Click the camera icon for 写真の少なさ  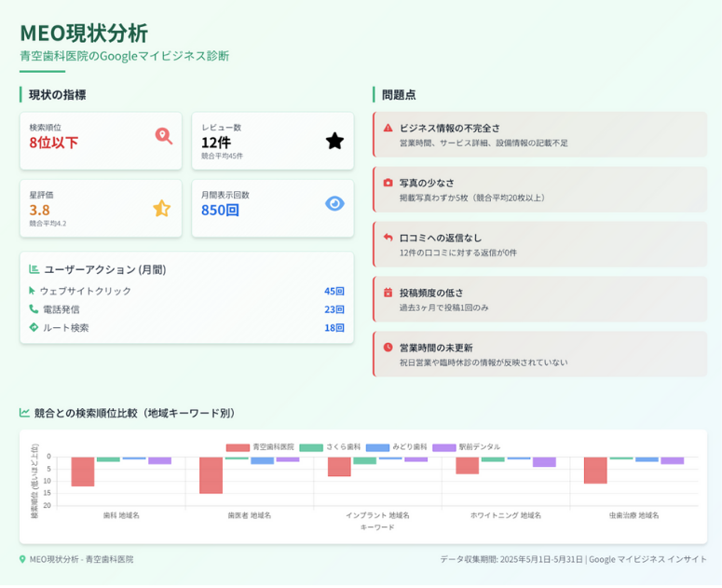tap(388, 183)
